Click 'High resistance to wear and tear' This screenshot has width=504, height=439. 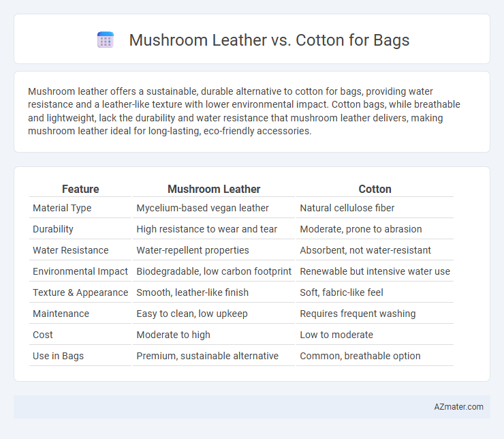pos(206,229)
